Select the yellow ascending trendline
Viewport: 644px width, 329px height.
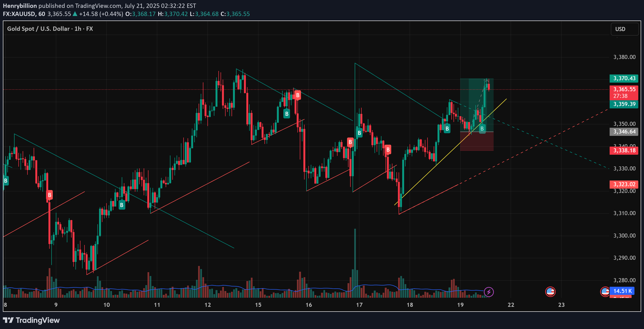pyautogui.click(x=450, y=152)
